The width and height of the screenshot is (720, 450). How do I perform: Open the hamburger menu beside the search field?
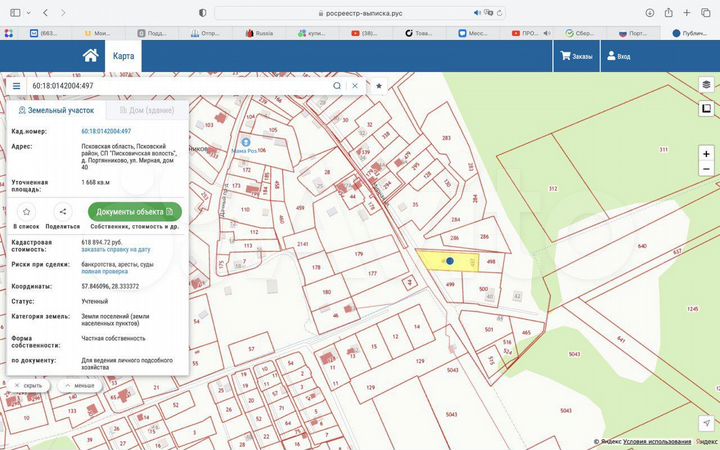point(17,86)
